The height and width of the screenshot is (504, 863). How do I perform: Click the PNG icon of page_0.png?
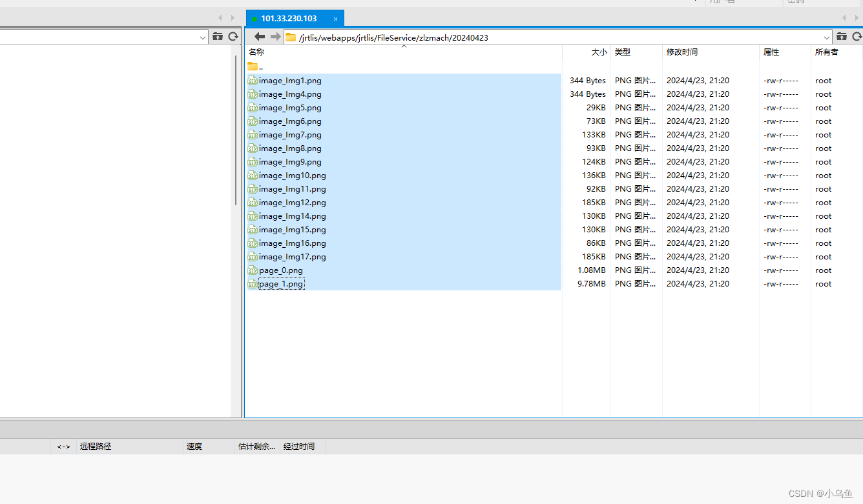[253, 270]
